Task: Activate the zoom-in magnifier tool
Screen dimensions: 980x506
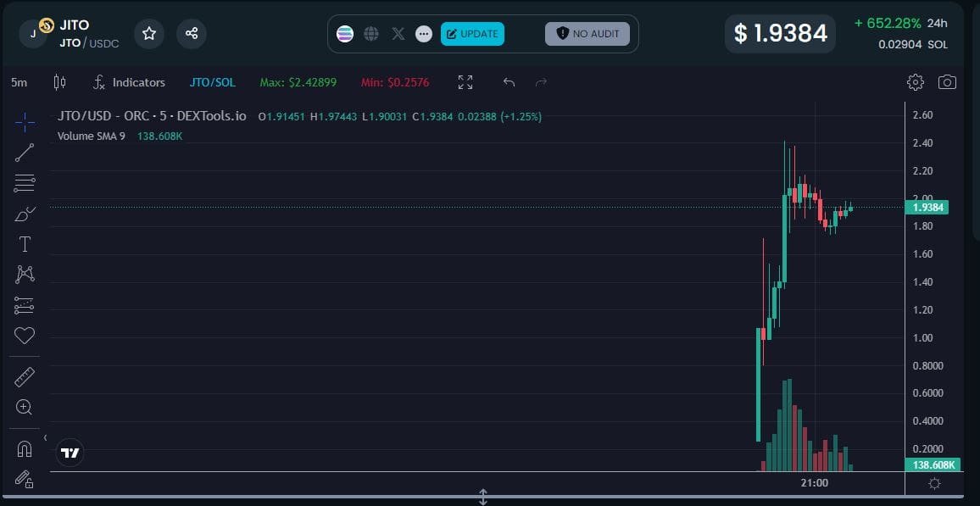Action: point(25,406)
